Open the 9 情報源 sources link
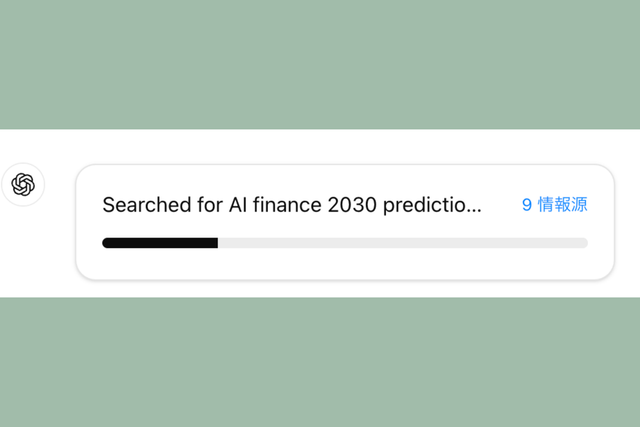The width and height of the screenshot is (640, 427). 554,205
